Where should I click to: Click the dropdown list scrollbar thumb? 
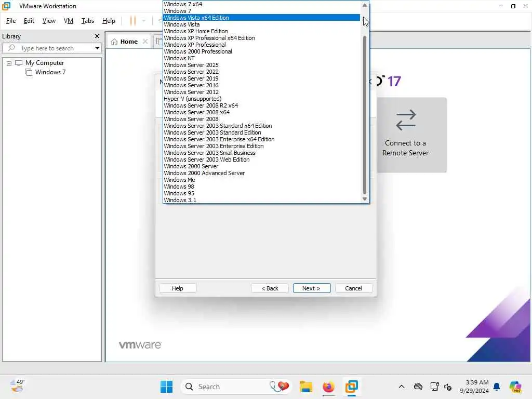(365, 115)
